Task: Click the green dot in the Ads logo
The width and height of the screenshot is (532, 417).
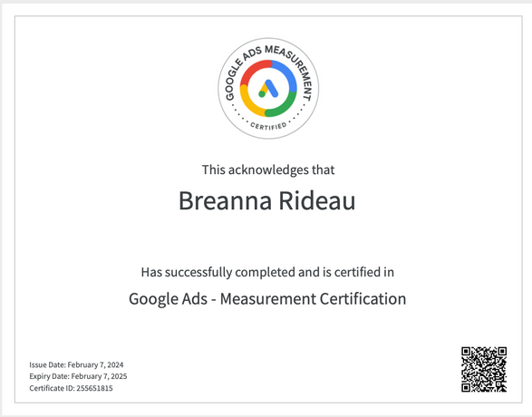Action: [262, 94]
